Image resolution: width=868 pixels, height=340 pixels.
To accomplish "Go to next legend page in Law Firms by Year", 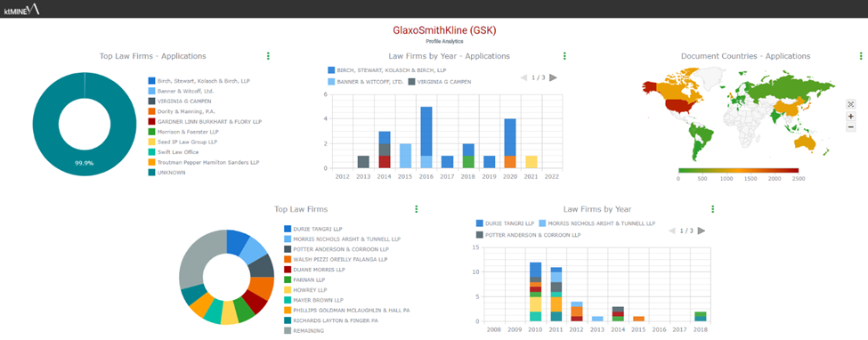I will 702,231.
